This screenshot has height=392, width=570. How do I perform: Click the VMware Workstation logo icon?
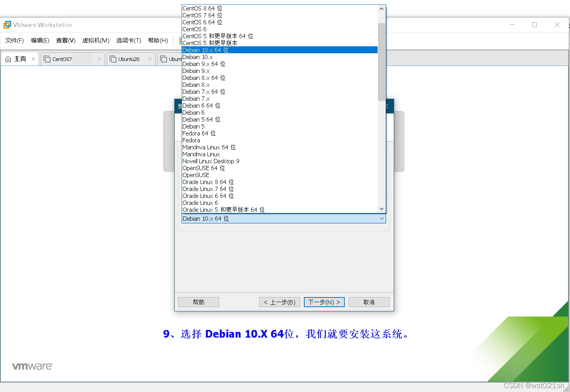(7, 25)
